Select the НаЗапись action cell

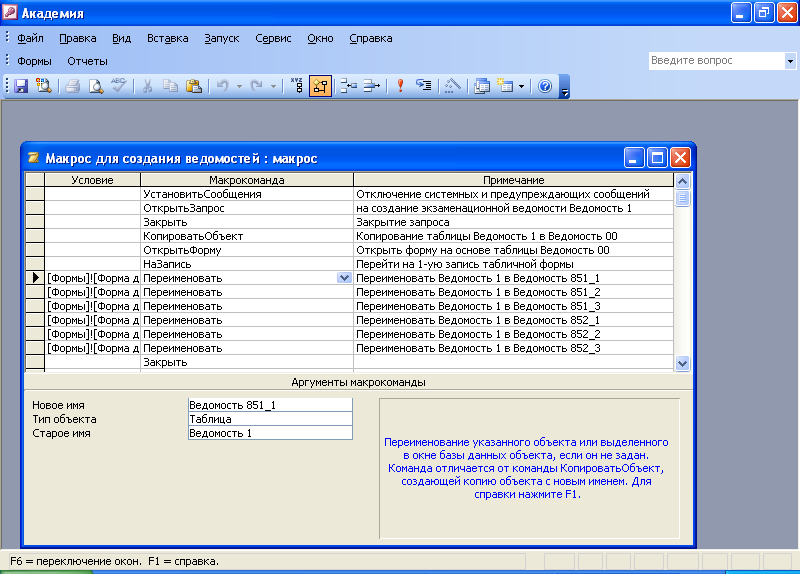247,264
